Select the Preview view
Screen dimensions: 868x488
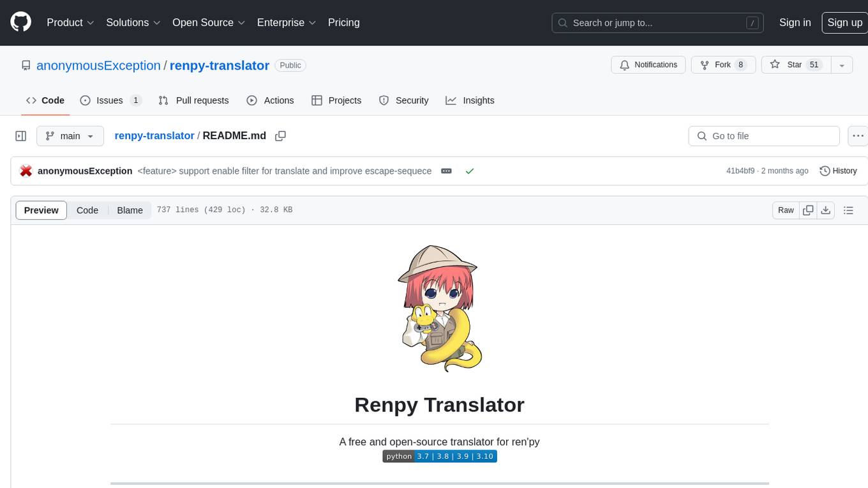click(x=41, y=210)
